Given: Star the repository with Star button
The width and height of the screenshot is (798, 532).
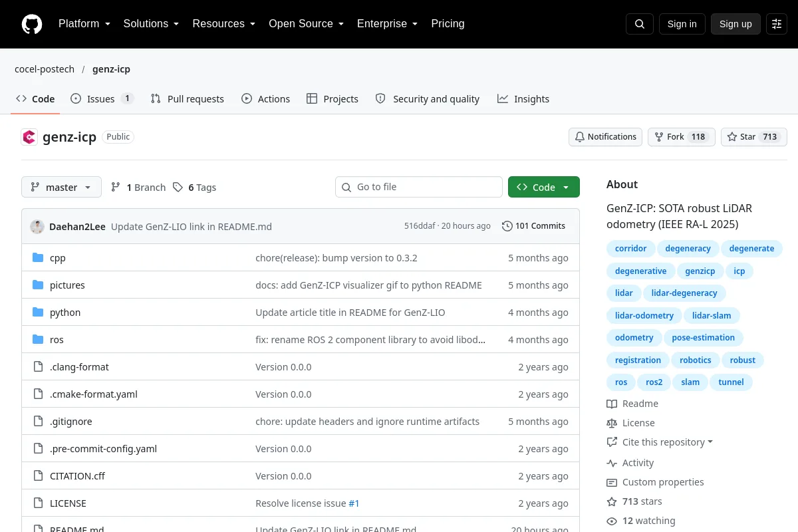Looking at the screenshot, I should 753,137.
